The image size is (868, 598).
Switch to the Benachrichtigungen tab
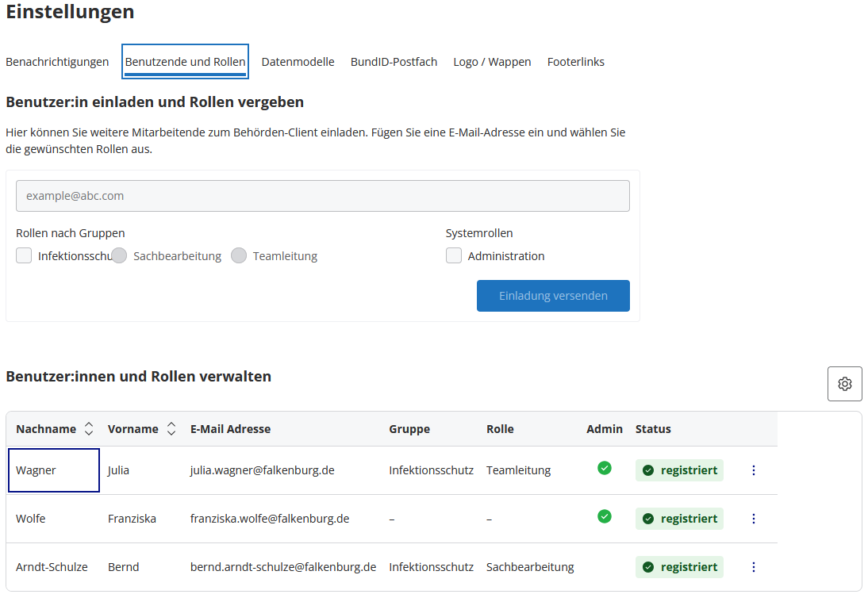pos(57,62)
